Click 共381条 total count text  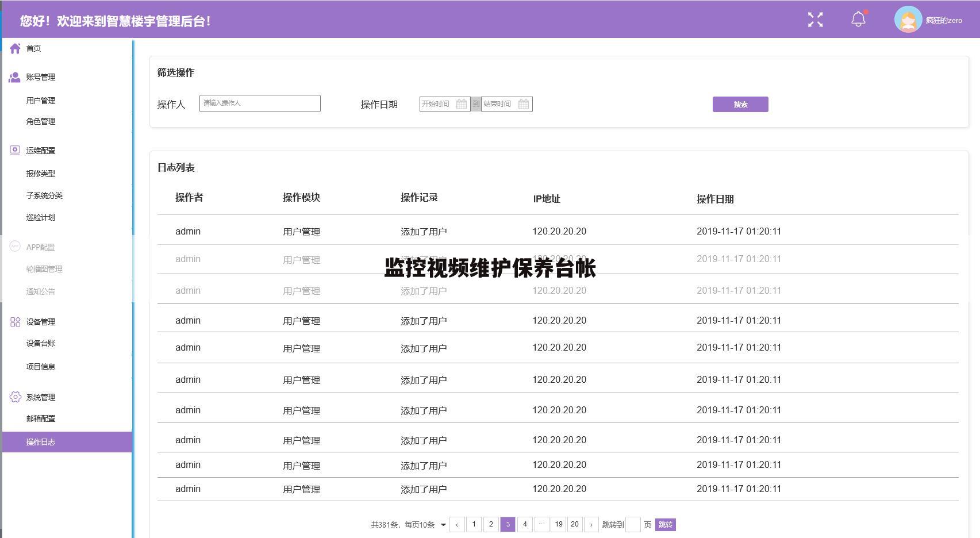pyautogui.click(x=384, y=525)
